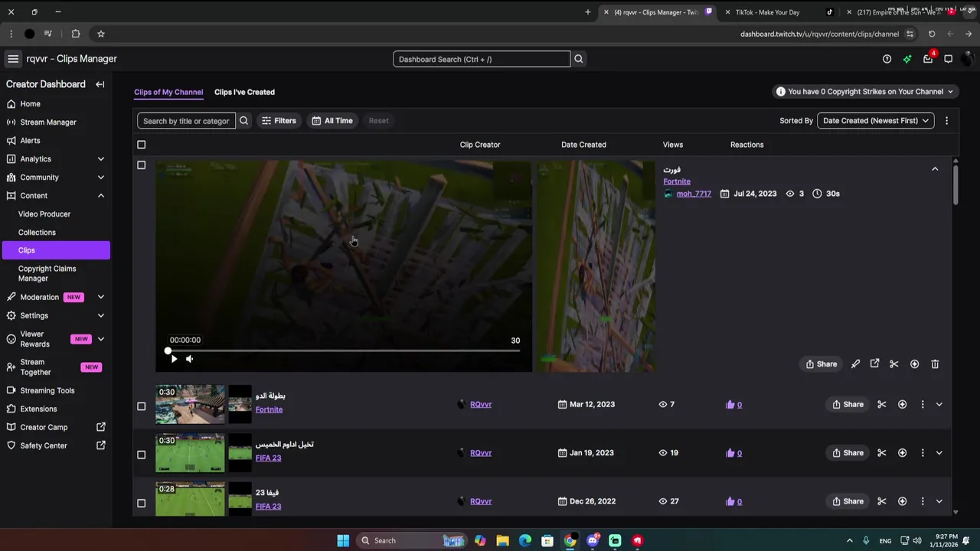Click circled star icon on Jan 19, 2023 row
The width and height of the screenshot is (980, 551).
pos(902,453)
